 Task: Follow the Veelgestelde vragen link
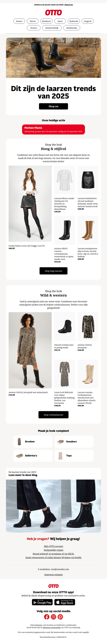click(53, 550)
